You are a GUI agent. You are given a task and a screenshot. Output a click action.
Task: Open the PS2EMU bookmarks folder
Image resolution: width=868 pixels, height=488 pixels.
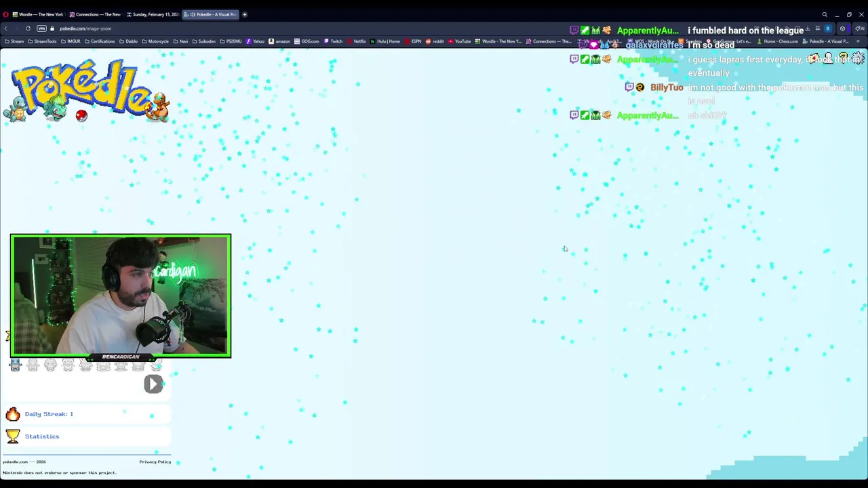(x=231, y=41)
